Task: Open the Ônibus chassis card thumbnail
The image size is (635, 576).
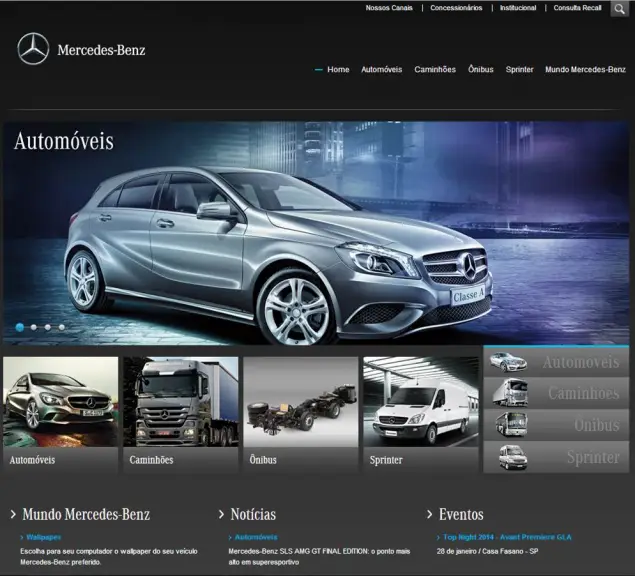Action: [301, 401]
